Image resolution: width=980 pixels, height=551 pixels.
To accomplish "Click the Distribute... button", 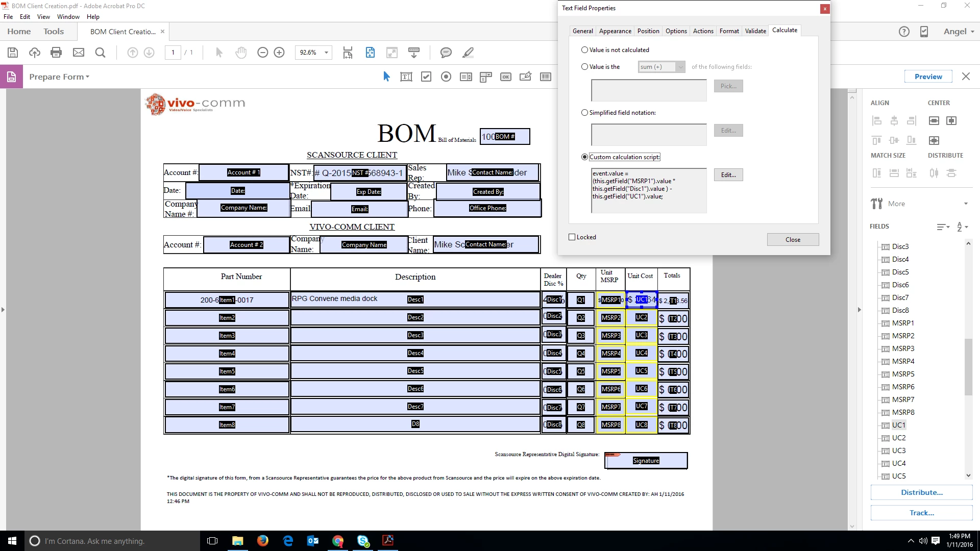I will (x=921, y=492).
